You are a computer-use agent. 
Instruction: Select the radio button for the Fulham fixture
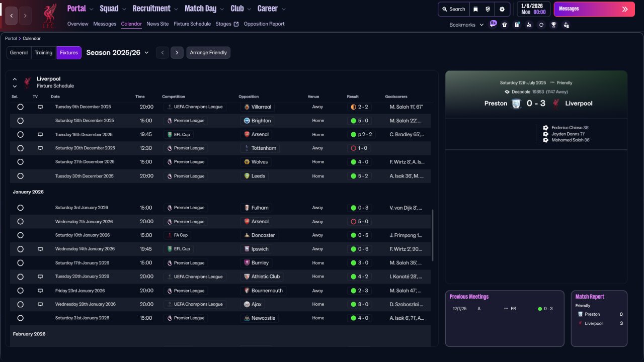tap(20, 208)
